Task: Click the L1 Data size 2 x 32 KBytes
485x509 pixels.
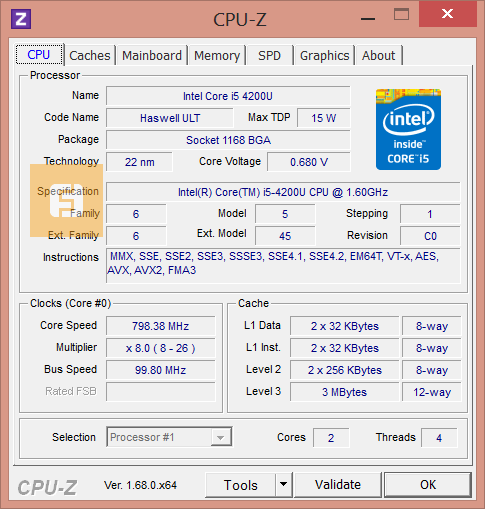Action: (x=345, y=326)
